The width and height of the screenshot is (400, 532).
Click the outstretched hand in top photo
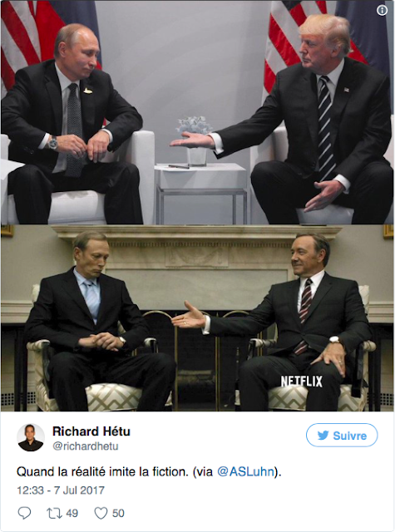click(x=192, y=140)
